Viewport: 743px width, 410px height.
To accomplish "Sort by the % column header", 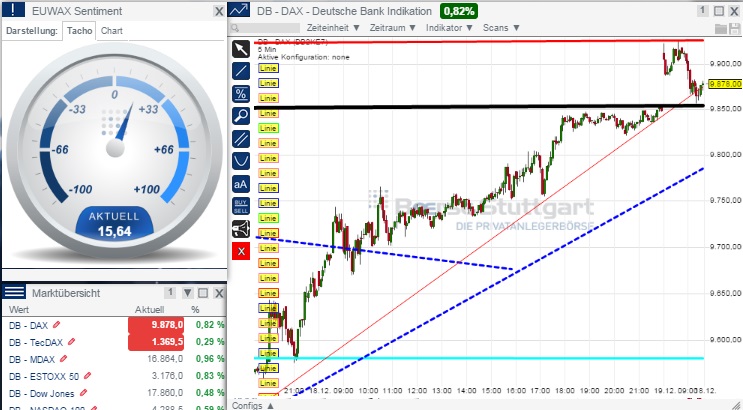I will (195, 310).
